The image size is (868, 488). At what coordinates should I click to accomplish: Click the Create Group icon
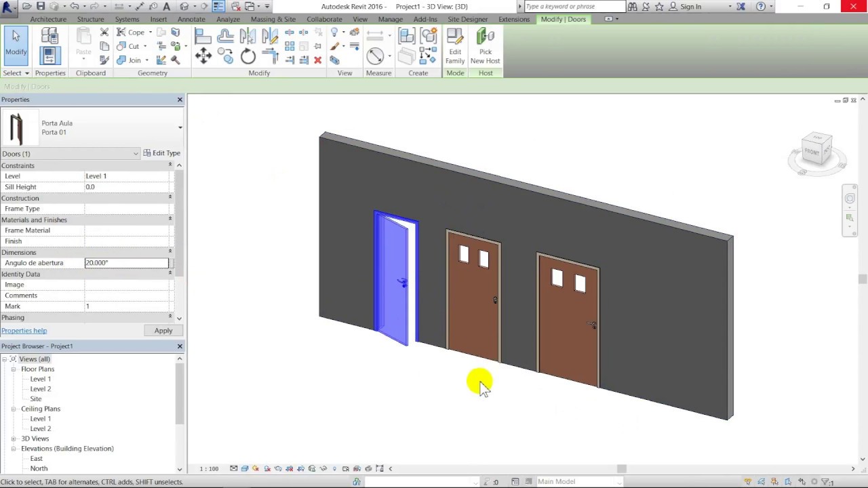point(429,36)
